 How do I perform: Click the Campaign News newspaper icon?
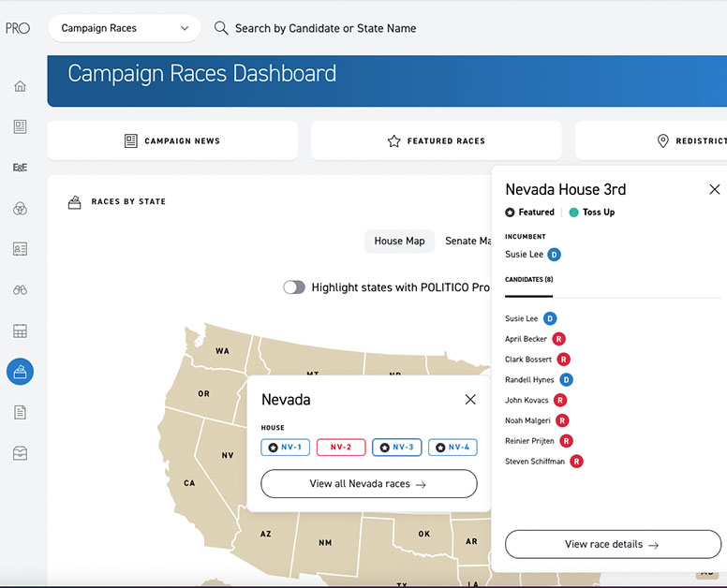tap(131, 140)
